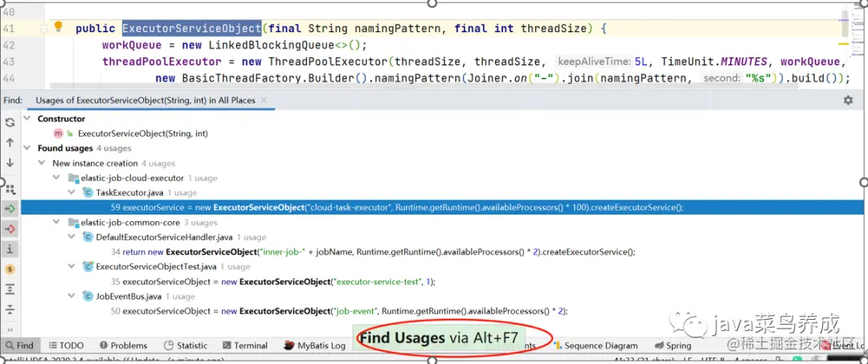Select ExecutorServiceObject(String, int) constructor row
Viewport: 868px width, 364px height.
(x=143, y=133)
